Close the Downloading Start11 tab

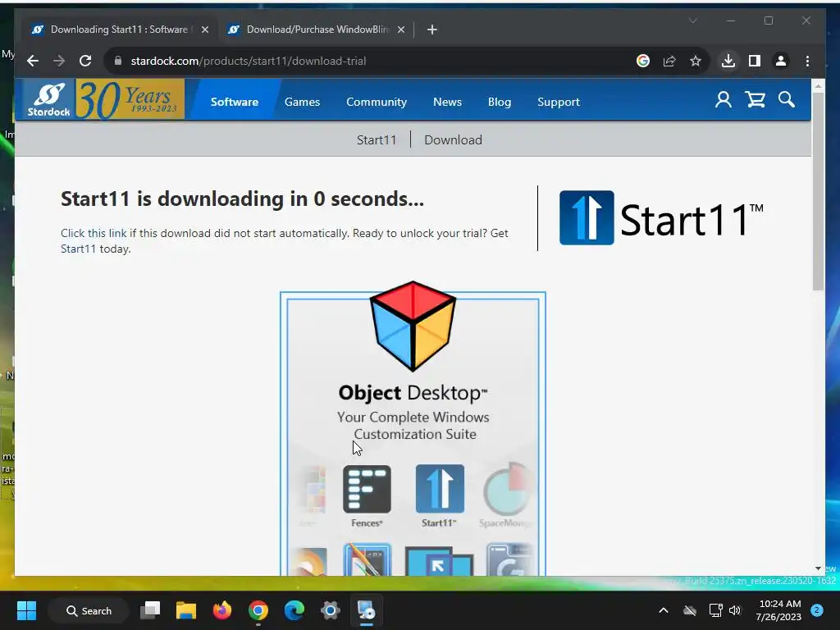204,30
